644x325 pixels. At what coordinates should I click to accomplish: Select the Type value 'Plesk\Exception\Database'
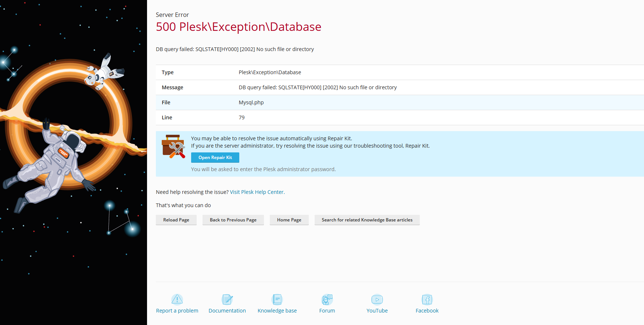tap(270, 72)
